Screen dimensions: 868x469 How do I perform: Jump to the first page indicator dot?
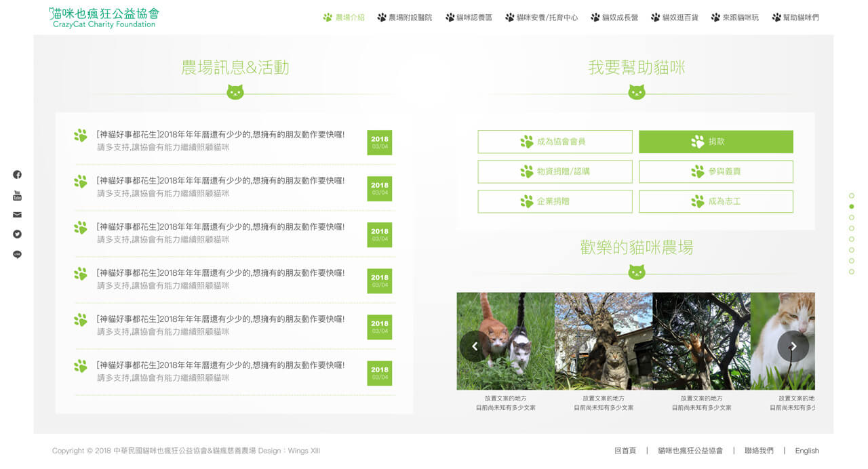tap(852, 196)
